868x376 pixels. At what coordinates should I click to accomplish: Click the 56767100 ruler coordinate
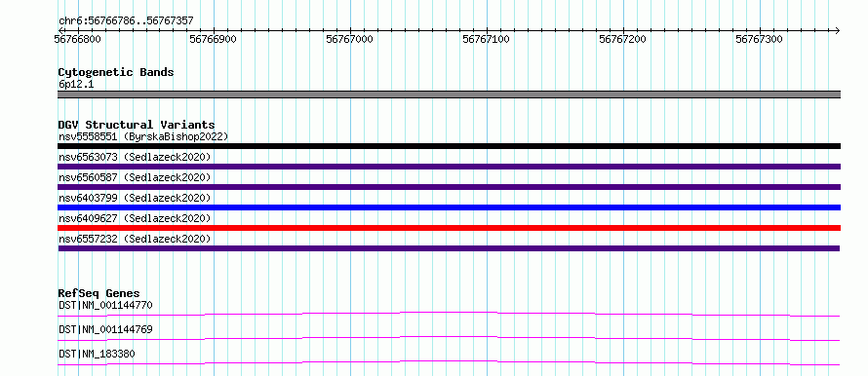486,39
